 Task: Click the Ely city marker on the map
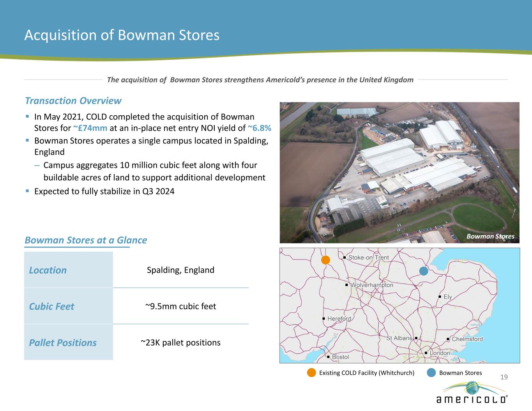[440, 297]
